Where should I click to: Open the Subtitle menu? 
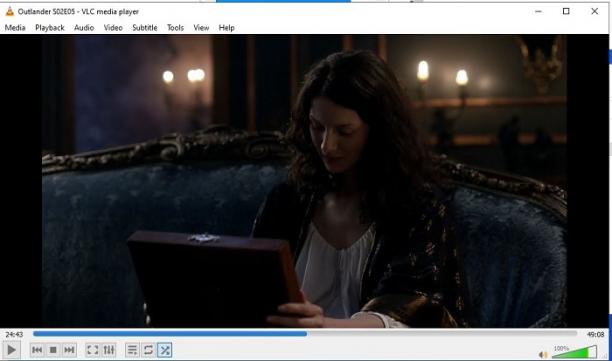(145, 28)
